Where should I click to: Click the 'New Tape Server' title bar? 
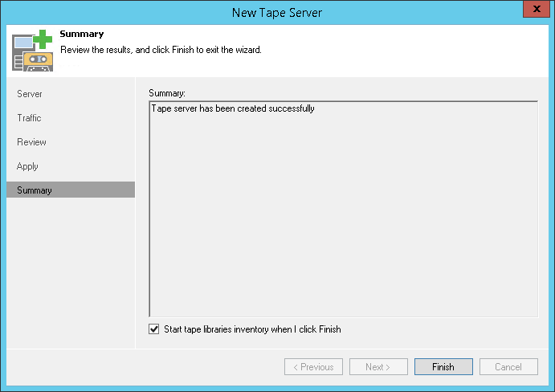click(x=277, y=12)
